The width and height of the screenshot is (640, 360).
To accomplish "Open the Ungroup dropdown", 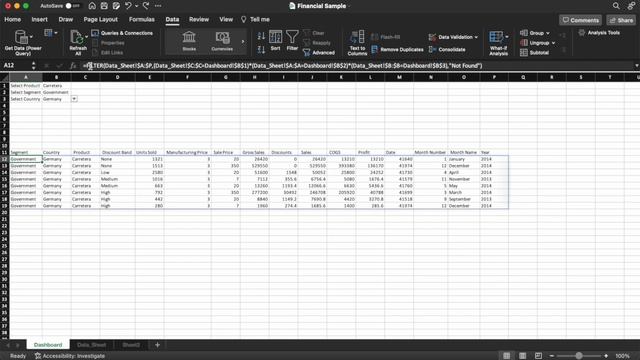I will 553,43.
